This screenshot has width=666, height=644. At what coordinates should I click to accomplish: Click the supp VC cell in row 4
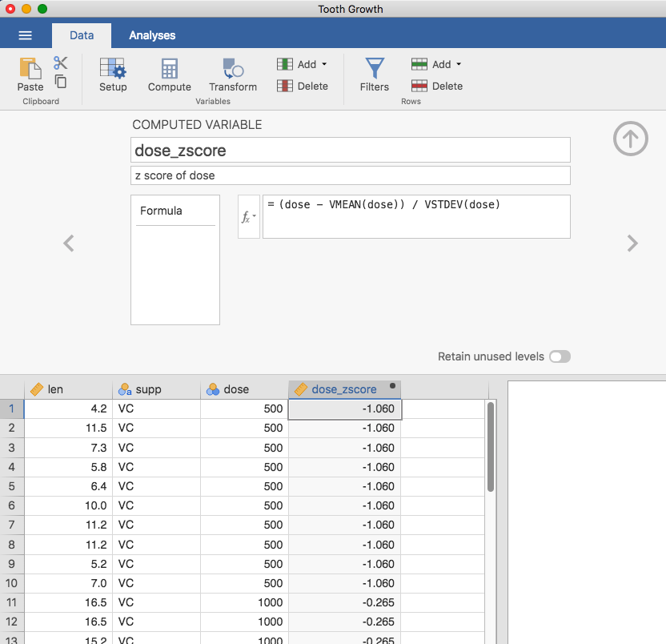tap(156, 467)
